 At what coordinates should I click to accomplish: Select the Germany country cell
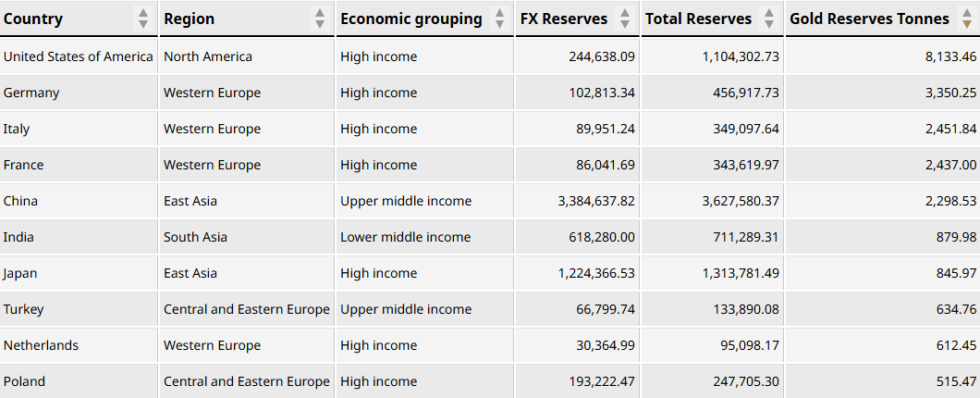[31, 93]
